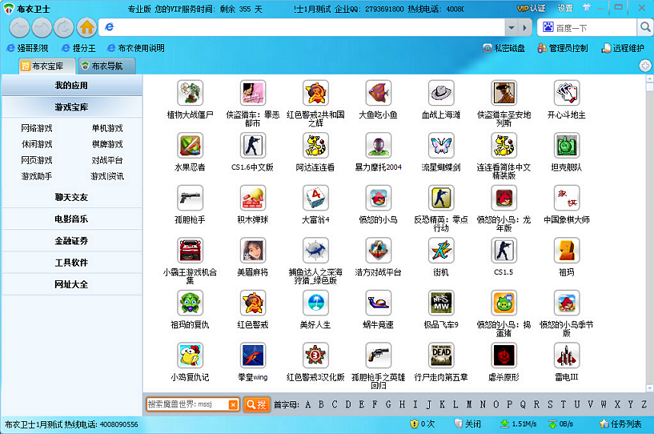Launch 祖玛 game
The height and width of the screenshot is (434, 654).
[566, 251]
